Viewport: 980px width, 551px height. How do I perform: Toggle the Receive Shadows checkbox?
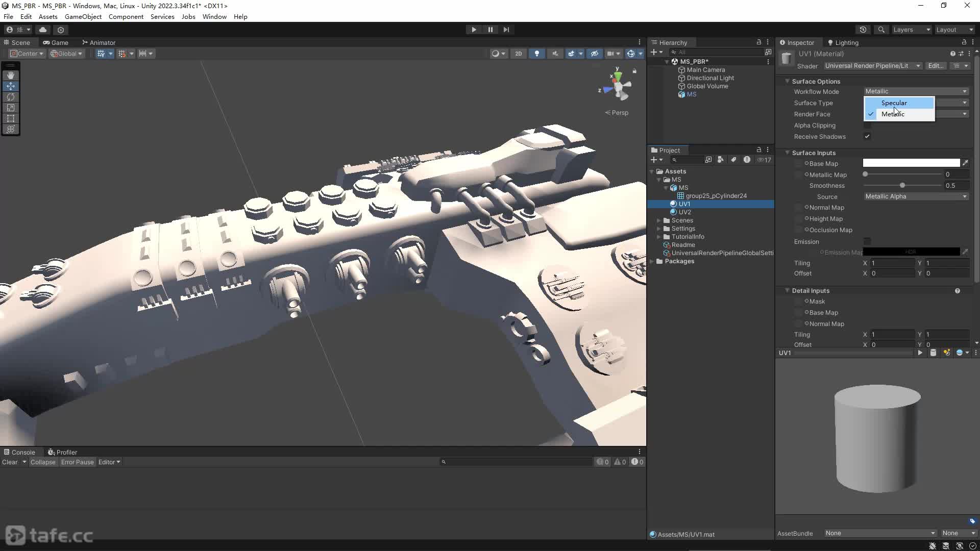pyautogui.click(x=867, y=136)
